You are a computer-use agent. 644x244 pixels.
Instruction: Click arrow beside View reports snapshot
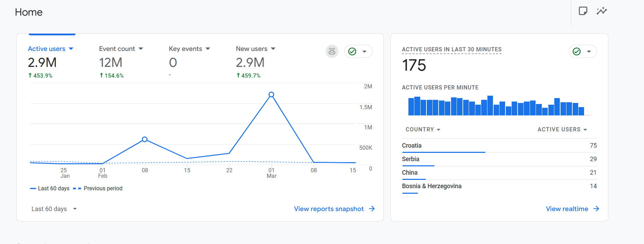click(372, 209)
